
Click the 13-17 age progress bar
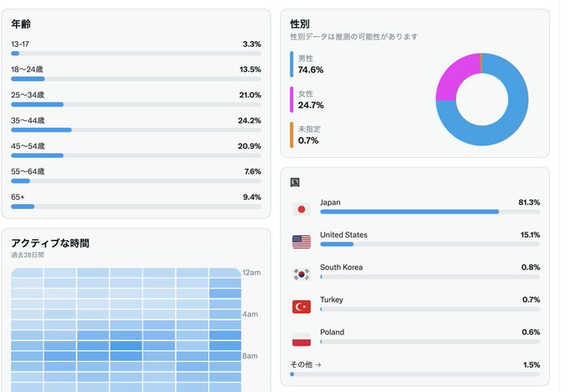136,54
